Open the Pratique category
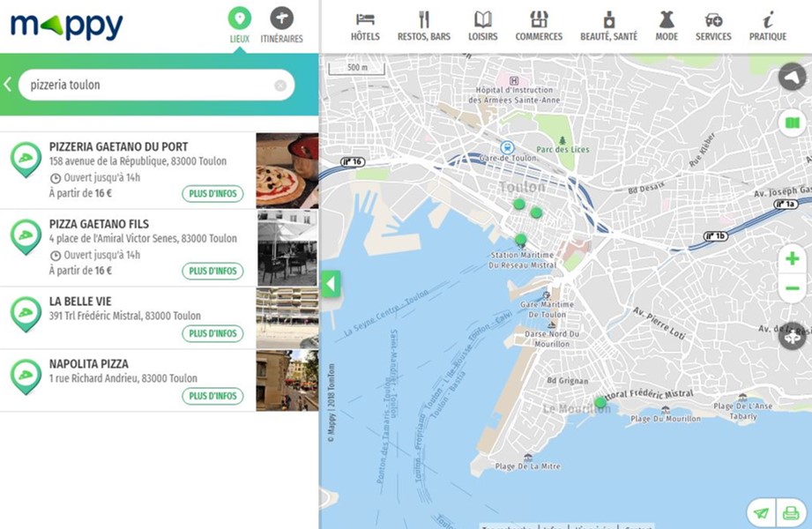Screen dimensions: 812x529 (767, 26)
